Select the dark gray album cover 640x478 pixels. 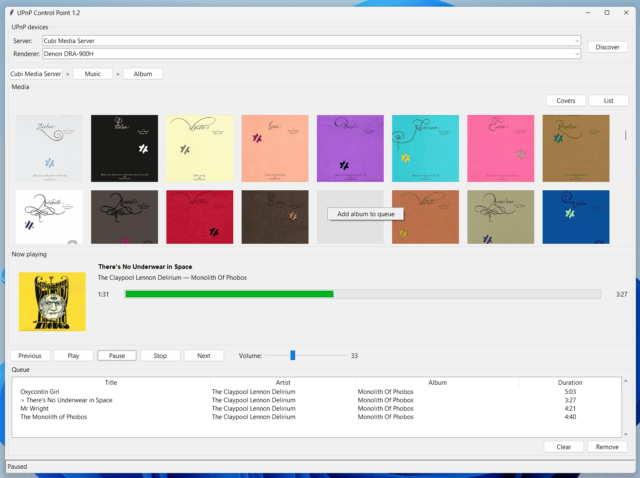pyautogui.click(x=124, y=217)
